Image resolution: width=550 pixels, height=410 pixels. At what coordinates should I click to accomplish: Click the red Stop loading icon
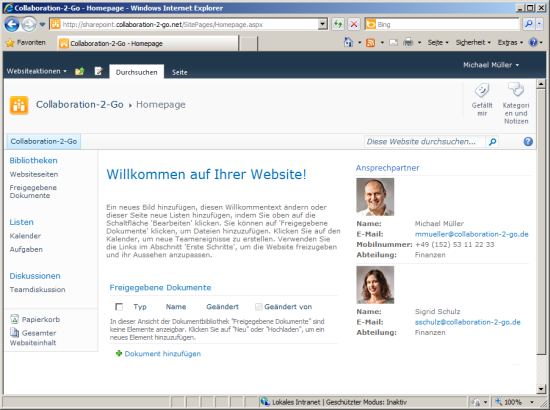point(354,25)
